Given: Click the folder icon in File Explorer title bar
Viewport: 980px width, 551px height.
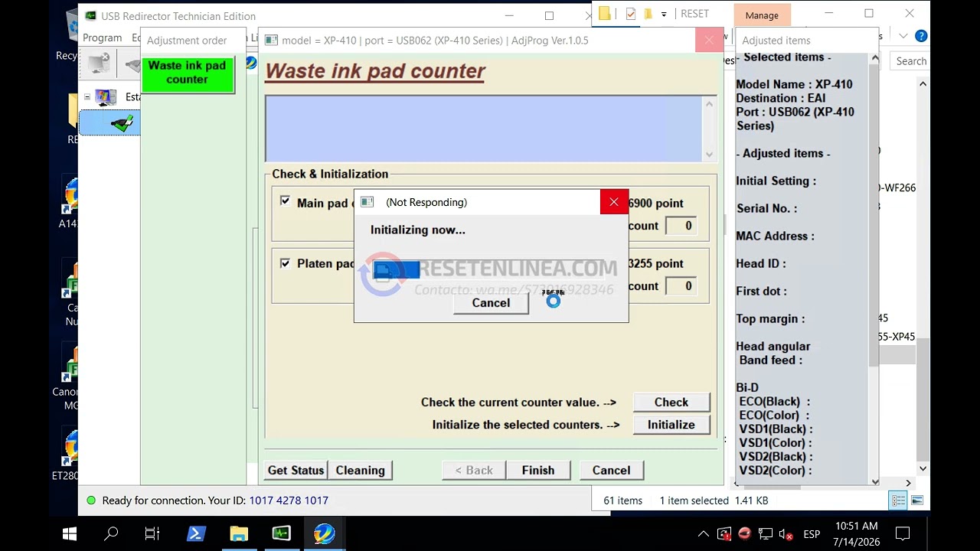Looking at the screenshot, I should coord(605,14).
